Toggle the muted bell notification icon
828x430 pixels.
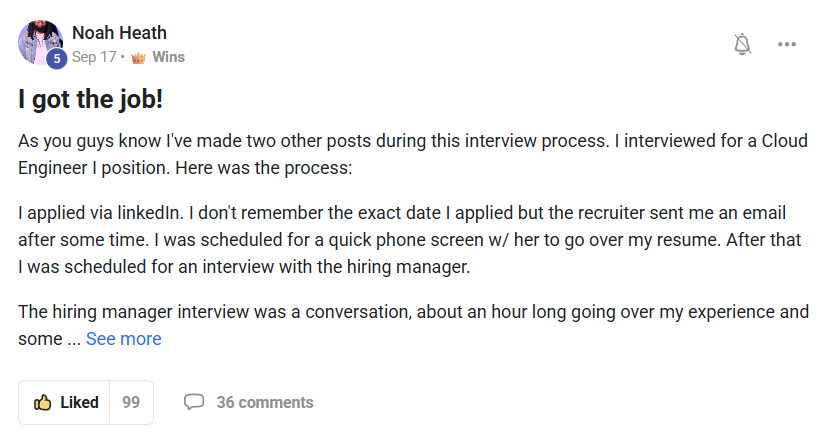point(742,44)
